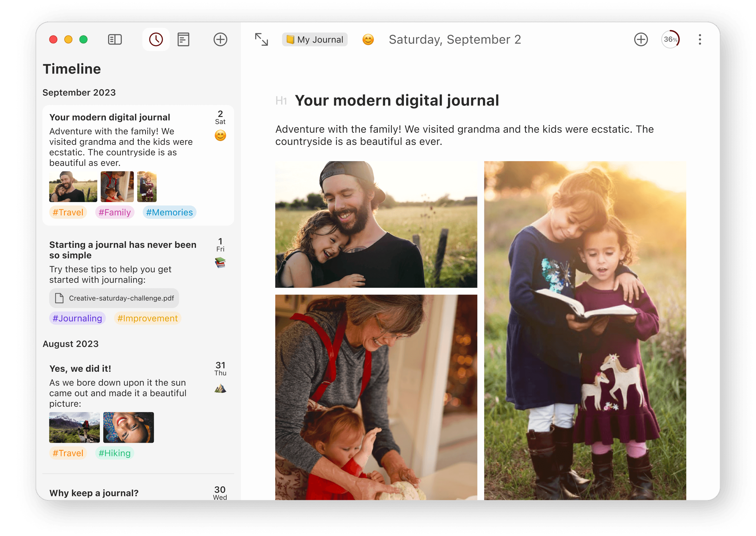Select the #Journaling tag filter
This screenshot has height=536, width=756.
(x=78, y=319)
